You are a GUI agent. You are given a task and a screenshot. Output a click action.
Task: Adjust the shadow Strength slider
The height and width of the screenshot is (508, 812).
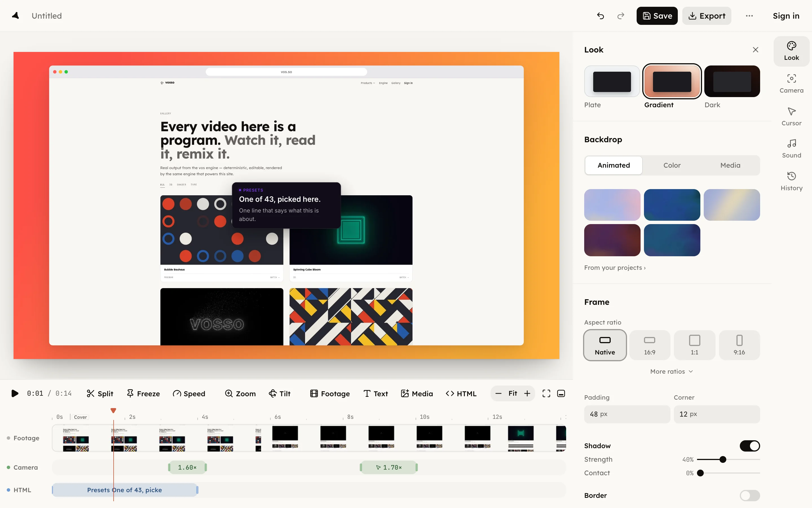coord(728,459)
